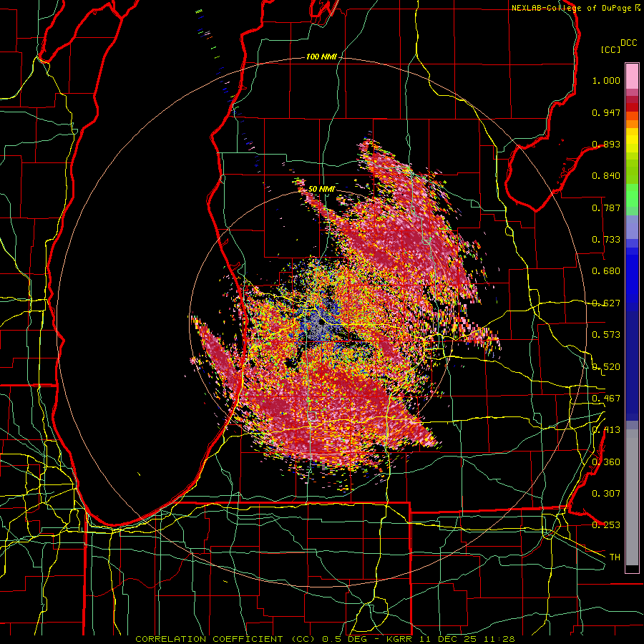Click the black radar site dot at map center
Image resolution: width=644 pixels, height=644 pixels.
coord(321,323)
